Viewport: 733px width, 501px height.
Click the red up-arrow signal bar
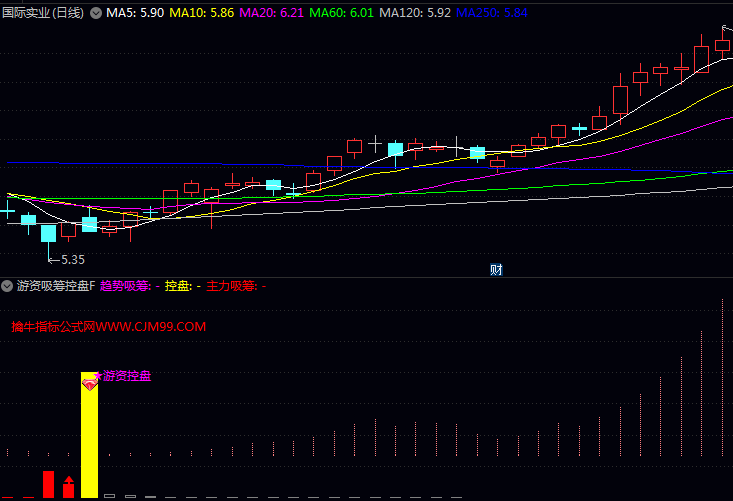click(69, 487)
